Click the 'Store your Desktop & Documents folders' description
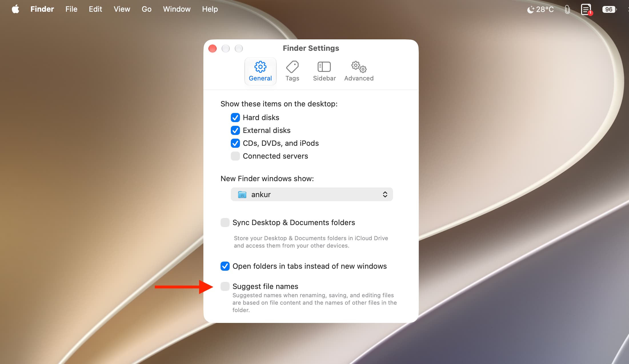629x364 pixels. click(311, 242)
